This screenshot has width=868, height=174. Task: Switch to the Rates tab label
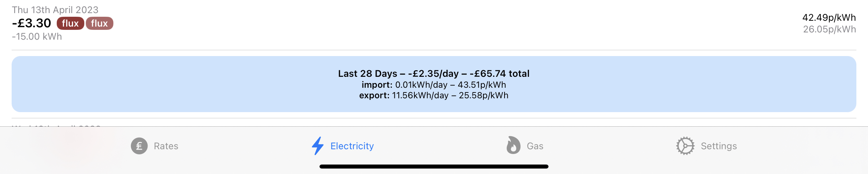[166, 146]
